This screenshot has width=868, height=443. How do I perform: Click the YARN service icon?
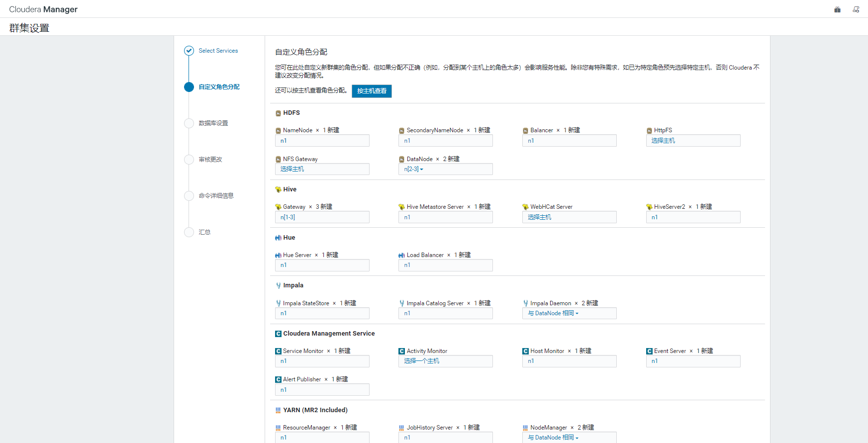[x=278, y=410]
